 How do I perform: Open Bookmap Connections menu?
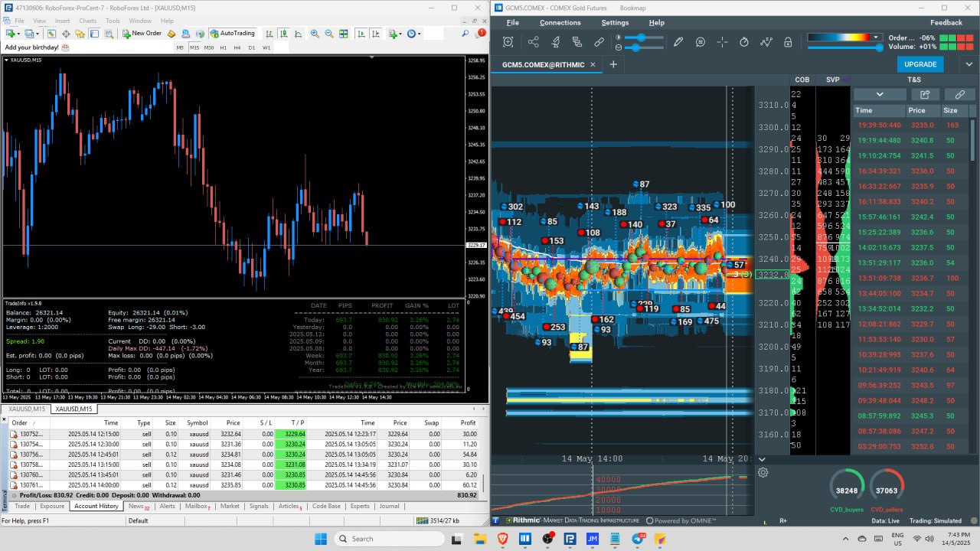[x=560, y=22]
